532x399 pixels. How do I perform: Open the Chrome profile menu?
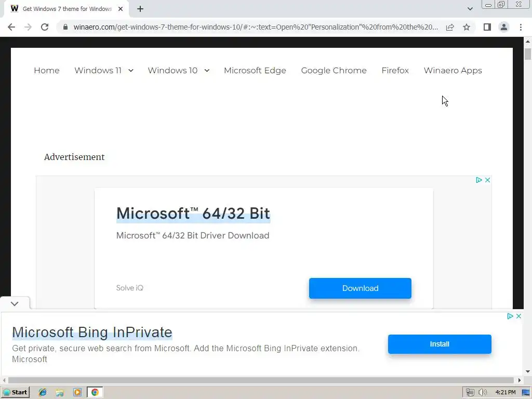pos(504,27)
